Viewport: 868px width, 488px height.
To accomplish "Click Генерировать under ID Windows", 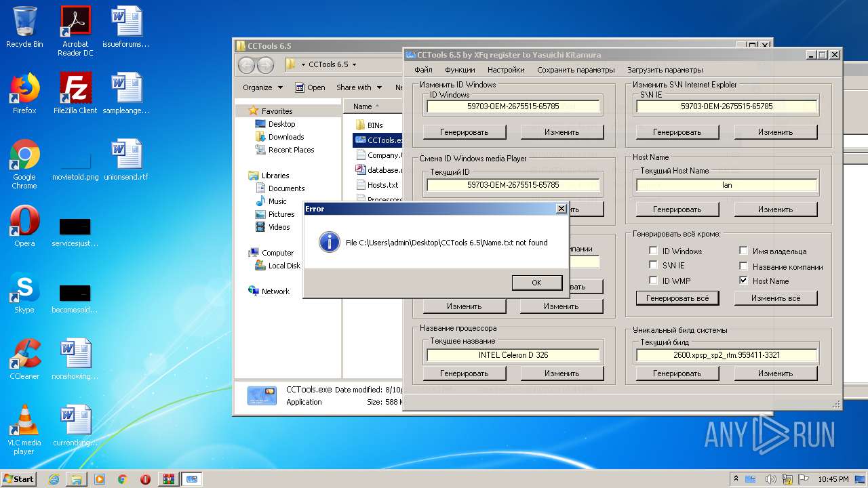I will (x=465, y=132).
